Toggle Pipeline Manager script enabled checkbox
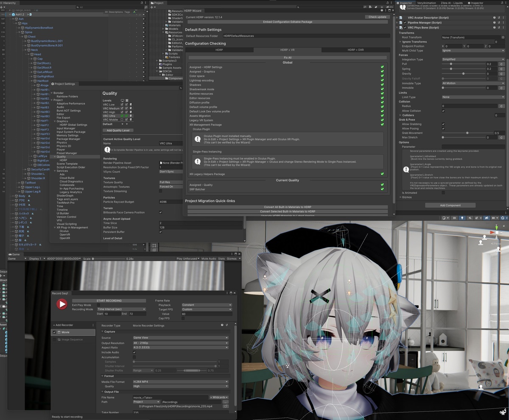 pyautogui.click(x=405, y=22)
